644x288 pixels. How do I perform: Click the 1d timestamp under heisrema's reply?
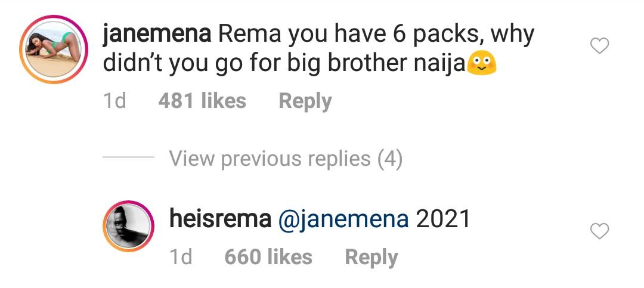point(181,257)
